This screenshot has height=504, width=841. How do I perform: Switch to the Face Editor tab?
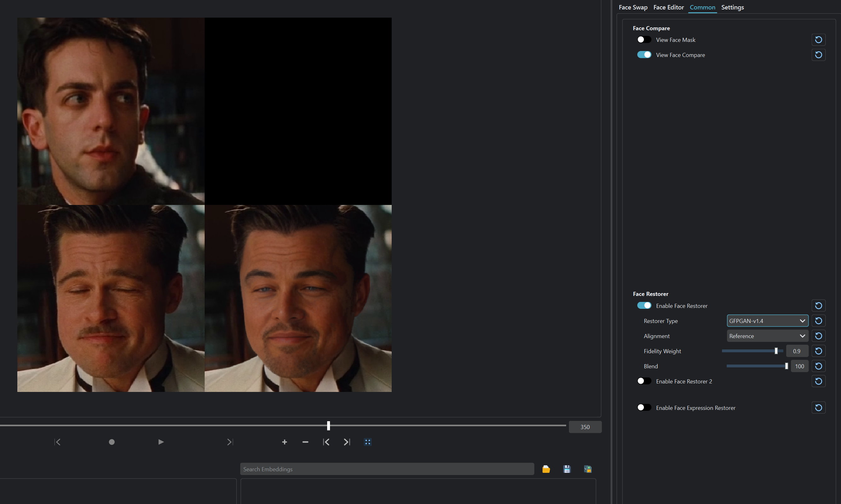pyautogui.click(x=668, y=7)
